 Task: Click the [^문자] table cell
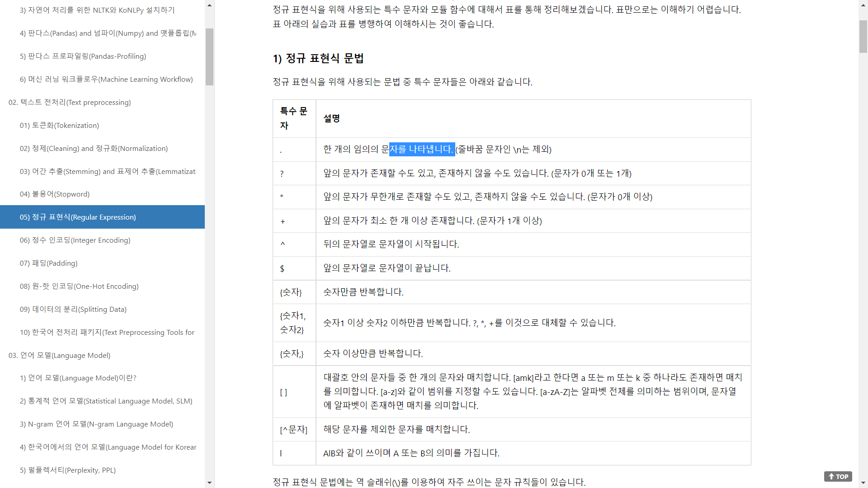(x=294, y=429)
